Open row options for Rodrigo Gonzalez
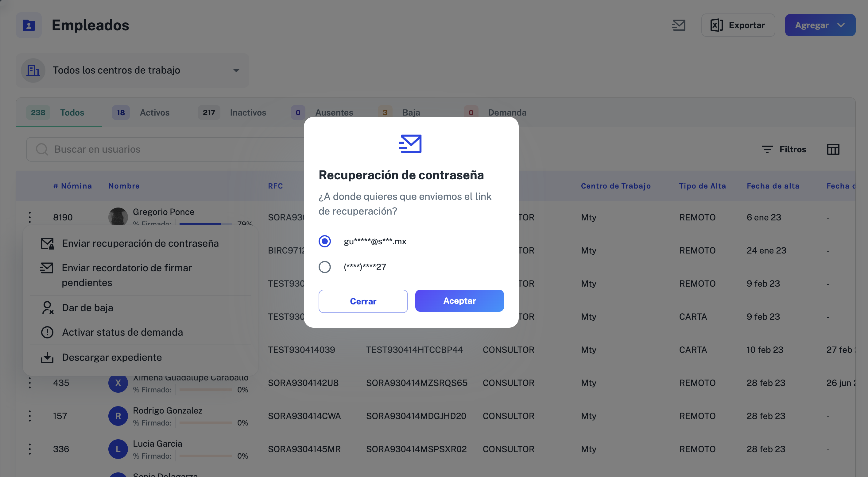Viewport: 868px width, 477px height. pos(30,416)
